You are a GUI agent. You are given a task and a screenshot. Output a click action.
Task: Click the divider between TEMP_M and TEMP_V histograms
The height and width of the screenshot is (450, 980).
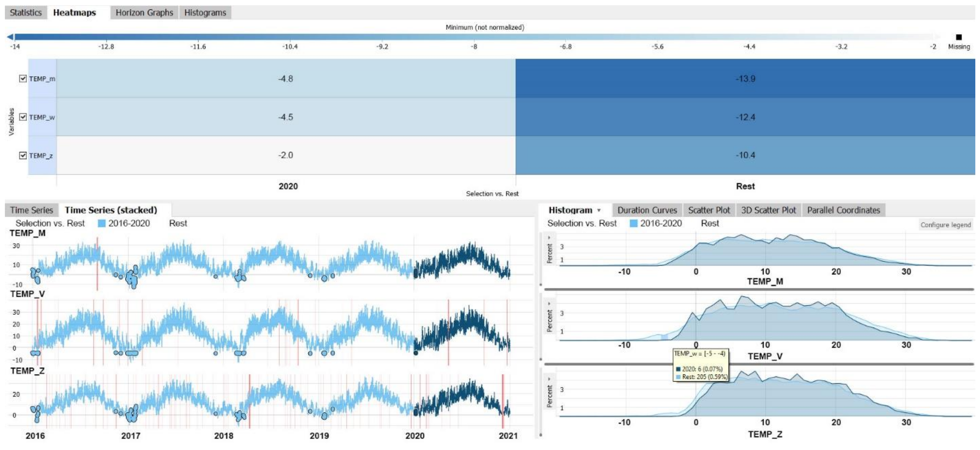(759, 289)
